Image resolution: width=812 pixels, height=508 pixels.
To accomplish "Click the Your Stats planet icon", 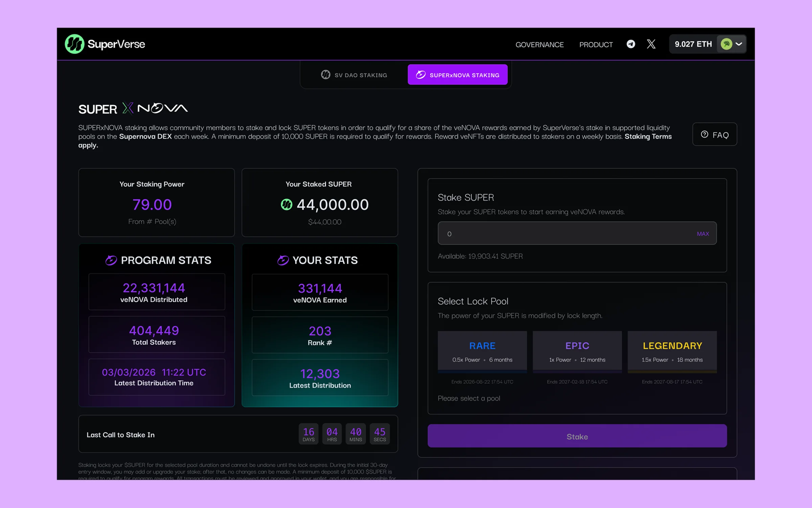I will [x=283, y=260].
